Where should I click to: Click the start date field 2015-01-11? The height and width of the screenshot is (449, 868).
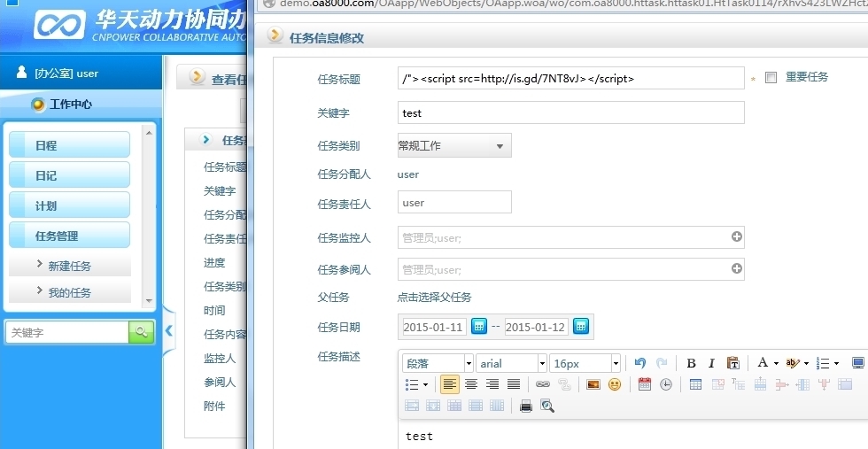[x=435, y=327]
